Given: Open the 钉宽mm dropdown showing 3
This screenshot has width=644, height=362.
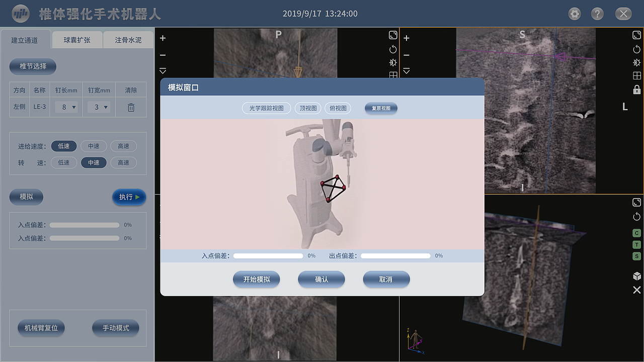Looking at the screenshot, I should pyautogui.click(x=99, y=107).
